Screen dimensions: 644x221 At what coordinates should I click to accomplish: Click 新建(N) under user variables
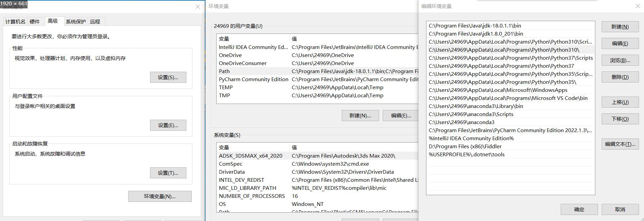click(x=360, y=116)
